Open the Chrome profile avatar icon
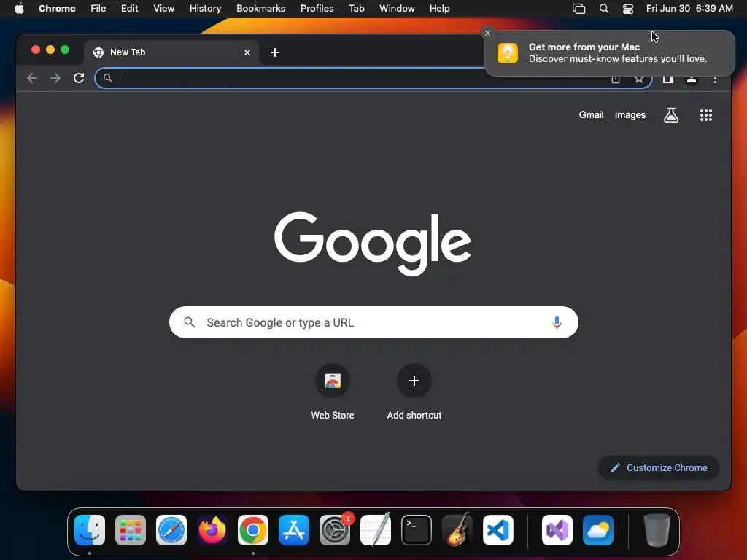 692,79
